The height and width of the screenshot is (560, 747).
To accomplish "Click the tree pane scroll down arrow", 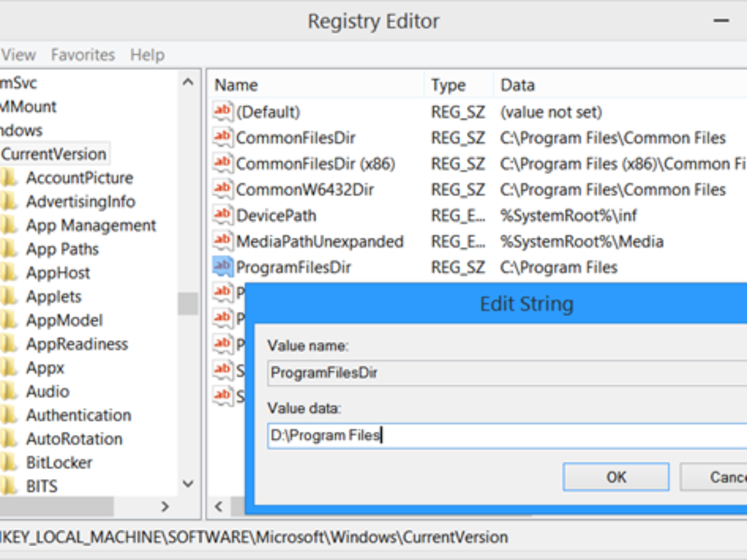I will pos(187,483).
